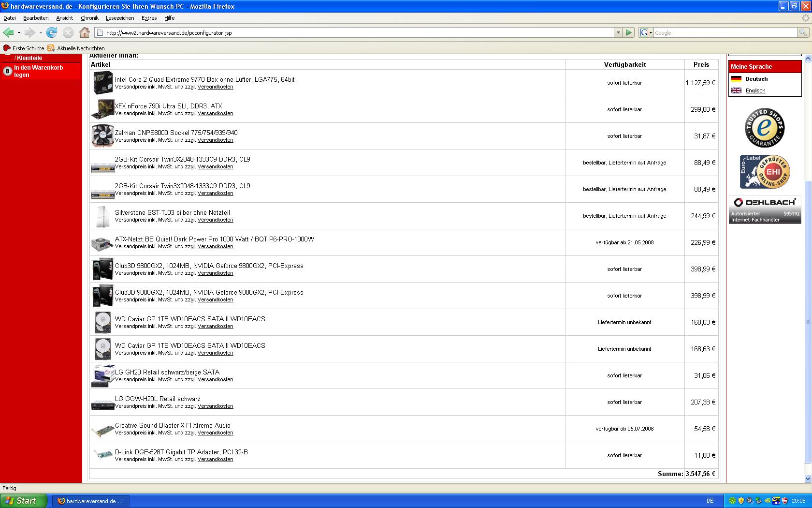Open the Lesezeichen menu
The image size is (812, 508).
(x=120, y=18)
